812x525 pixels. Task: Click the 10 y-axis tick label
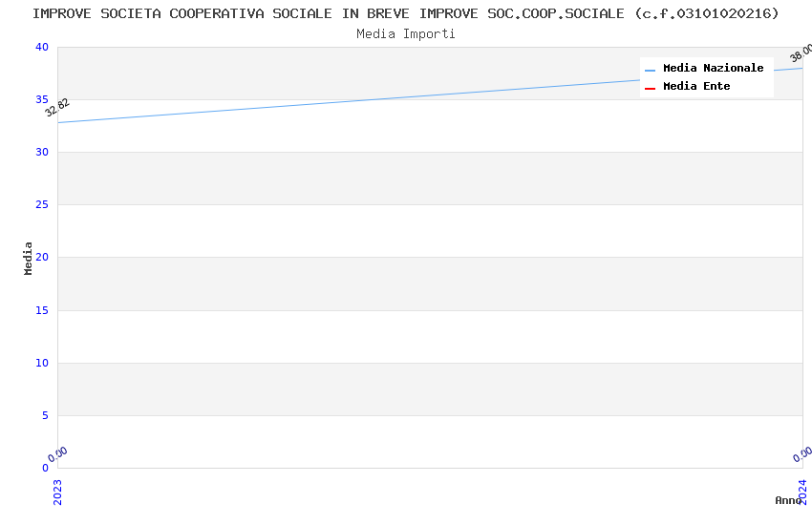[x=41, y=363]
